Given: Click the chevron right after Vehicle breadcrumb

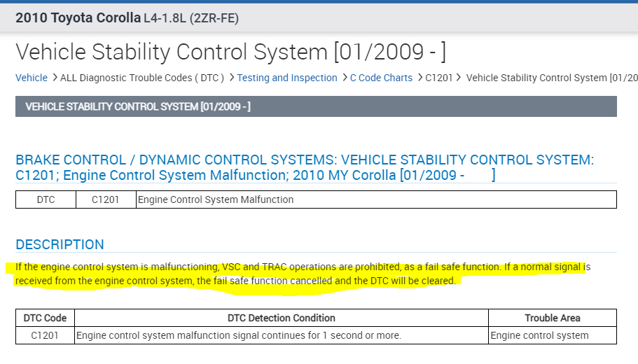Looking at the screenshot, I should tap(55, 78).
